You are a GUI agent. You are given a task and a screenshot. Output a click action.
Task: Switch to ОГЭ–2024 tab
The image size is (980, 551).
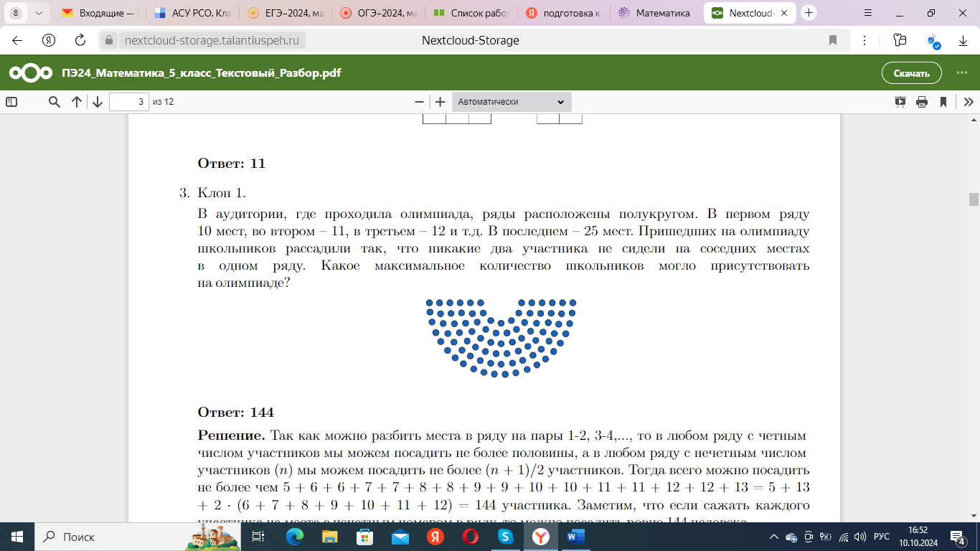click(378, 13)
